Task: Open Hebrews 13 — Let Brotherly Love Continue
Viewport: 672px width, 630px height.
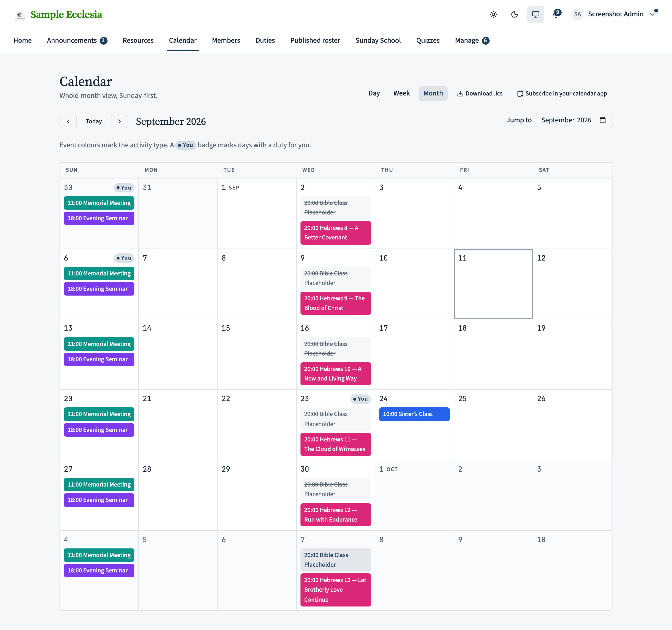Action: [335, 590]
